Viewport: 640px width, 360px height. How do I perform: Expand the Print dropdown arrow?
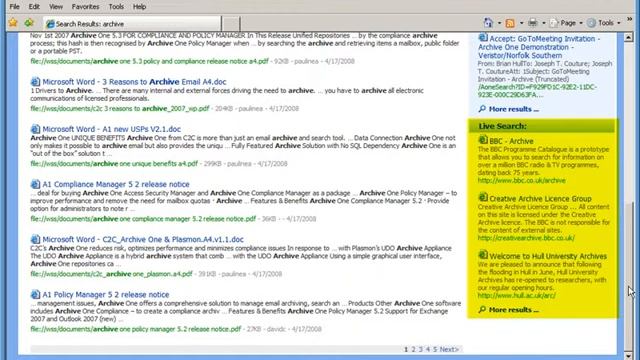click(543, 23)
